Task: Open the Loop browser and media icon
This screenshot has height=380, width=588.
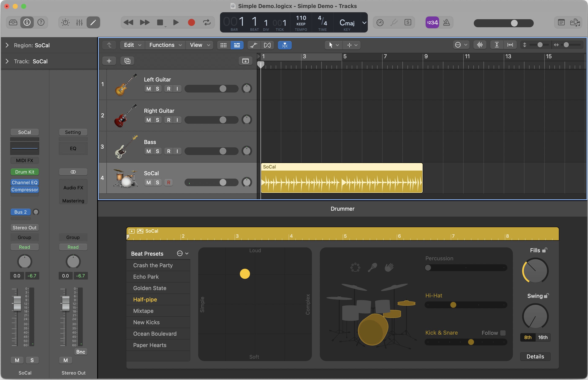Action: pos(575,22)
